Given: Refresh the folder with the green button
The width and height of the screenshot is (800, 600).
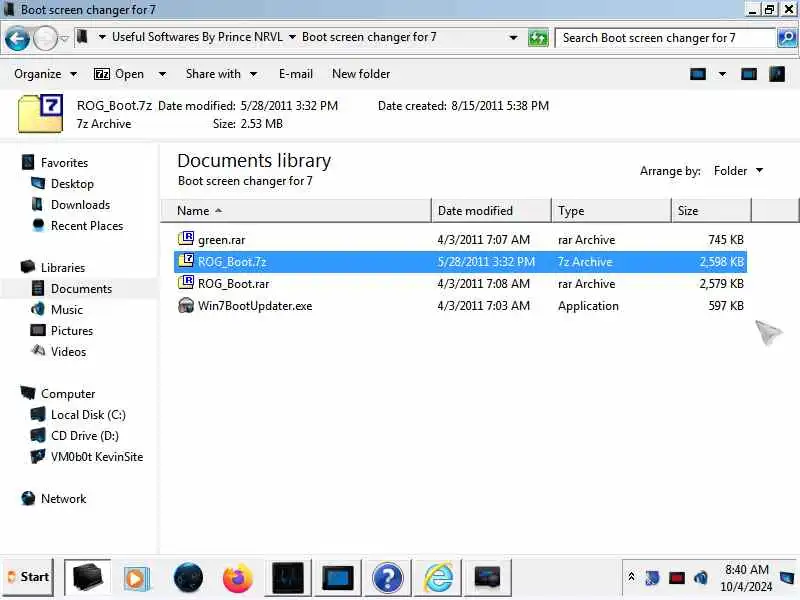Looking at the screenshot, I should pos(538,38).
